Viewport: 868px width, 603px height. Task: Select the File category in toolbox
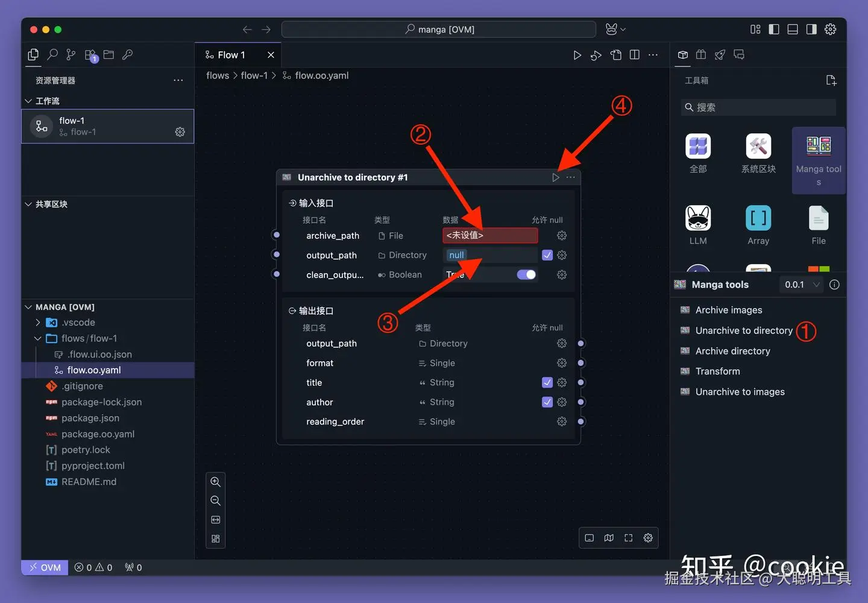[x=819, y=225]
